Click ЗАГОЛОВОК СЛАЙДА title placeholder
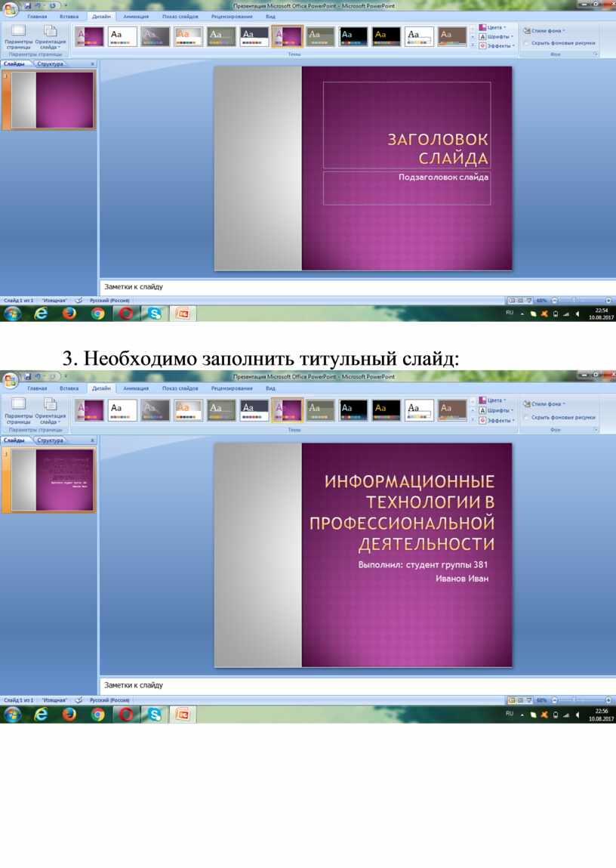Screen dimensions: 616x868 click(406, 125)
